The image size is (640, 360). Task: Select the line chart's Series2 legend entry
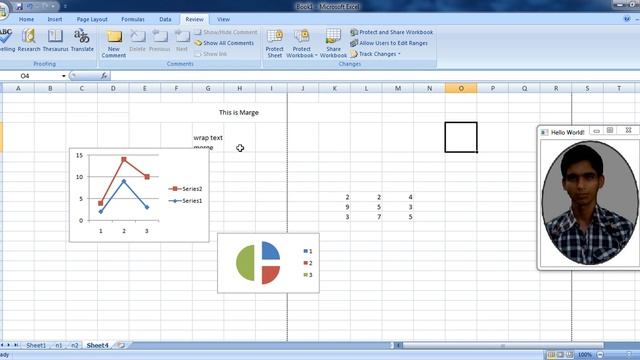click(x=185, y=189)
